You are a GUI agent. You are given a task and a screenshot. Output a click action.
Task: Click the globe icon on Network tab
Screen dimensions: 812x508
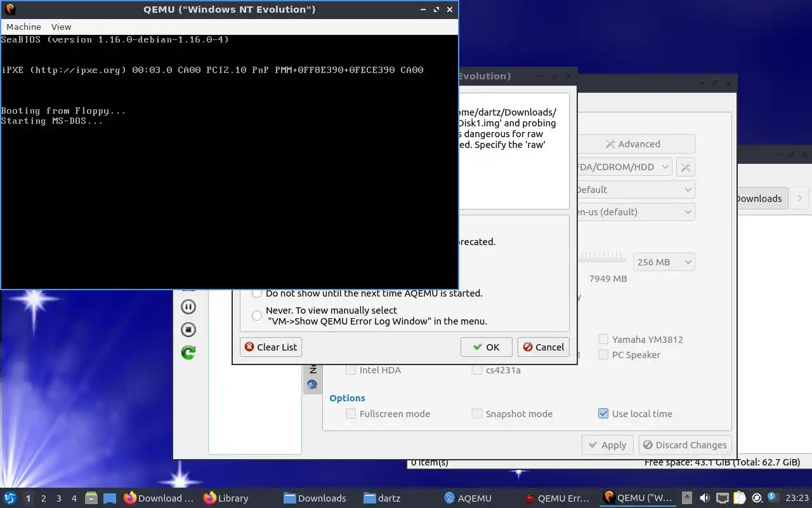point(312,384)
